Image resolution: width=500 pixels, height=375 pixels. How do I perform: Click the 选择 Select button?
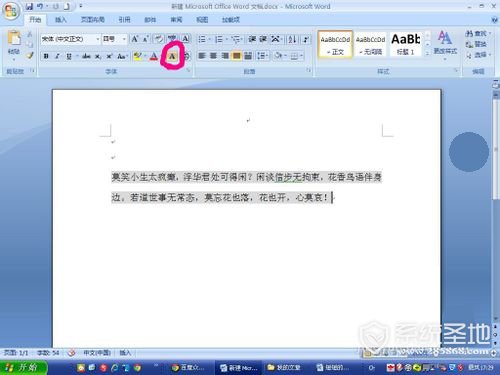(479, 55)
